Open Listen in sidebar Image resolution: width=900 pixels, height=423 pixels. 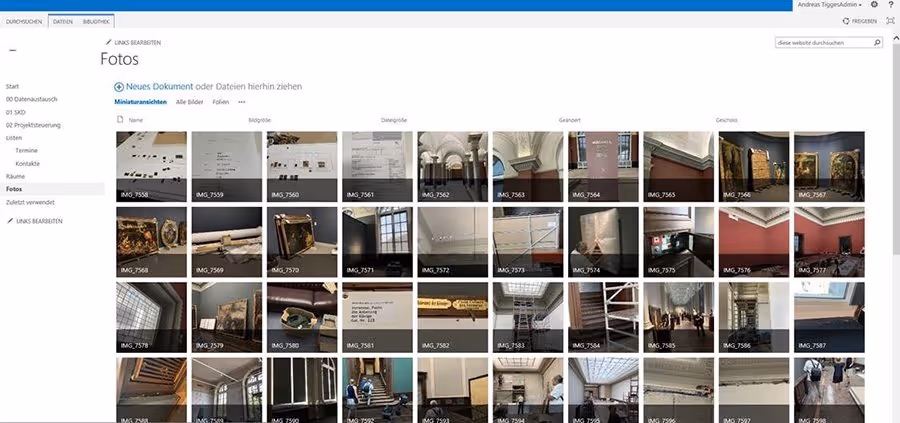14,138
